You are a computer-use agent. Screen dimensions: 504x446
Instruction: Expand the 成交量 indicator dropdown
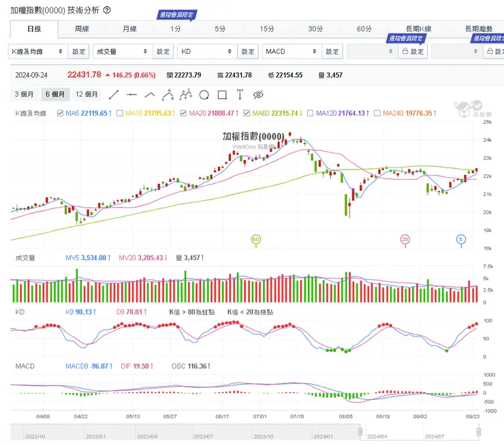coord(122,52)
